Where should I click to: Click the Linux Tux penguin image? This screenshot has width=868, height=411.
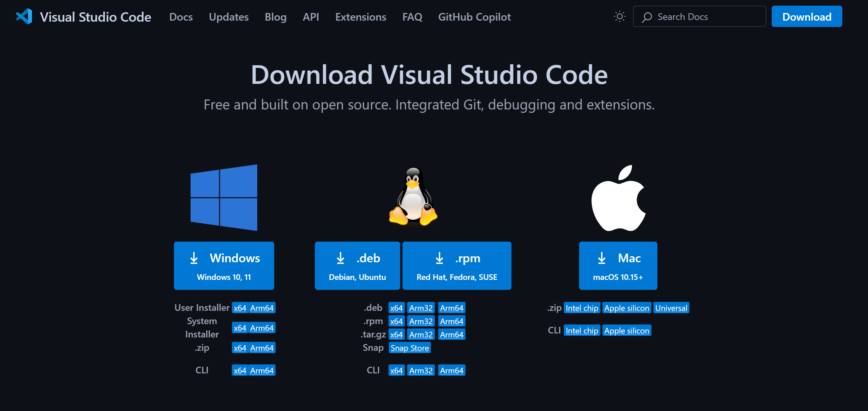tap(413, 196)
